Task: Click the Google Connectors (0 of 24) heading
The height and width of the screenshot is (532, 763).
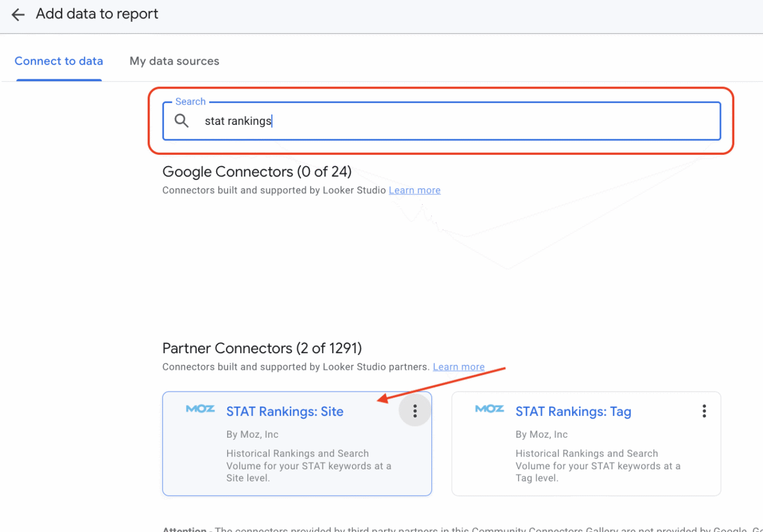Action: pyautogui.click(x=257, y=172)
